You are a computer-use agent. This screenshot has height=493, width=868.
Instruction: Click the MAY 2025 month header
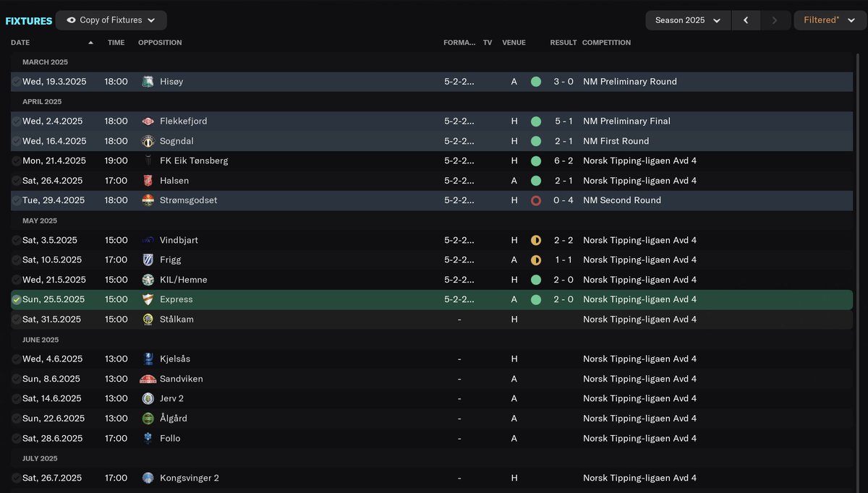pos(41,220)
